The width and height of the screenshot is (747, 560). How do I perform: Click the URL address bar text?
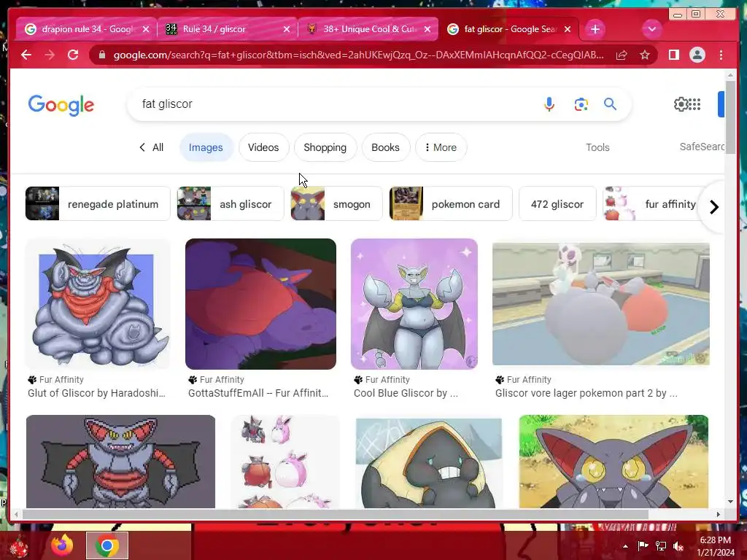[x=358, y=55]
